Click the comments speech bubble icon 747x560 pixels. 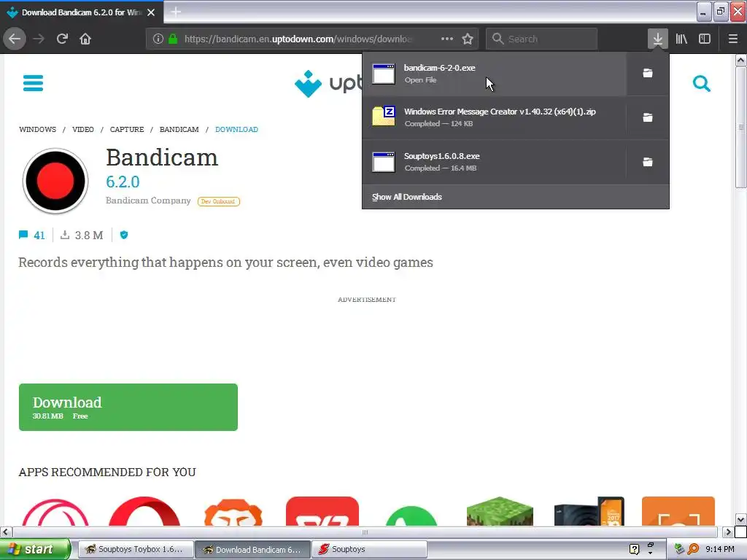23,235
